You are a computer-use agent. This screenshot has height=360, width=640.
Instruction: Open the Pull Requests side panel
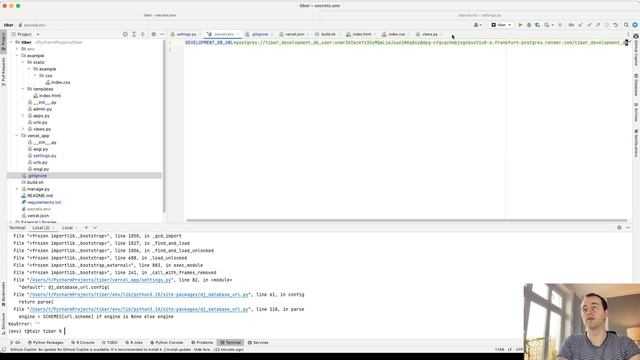(x=4, y=71)
